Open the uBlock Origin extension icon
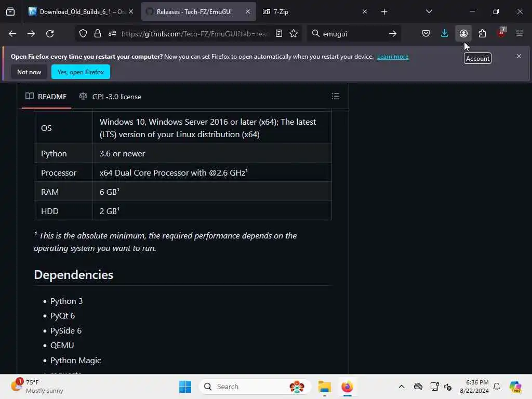 (501, 33)
